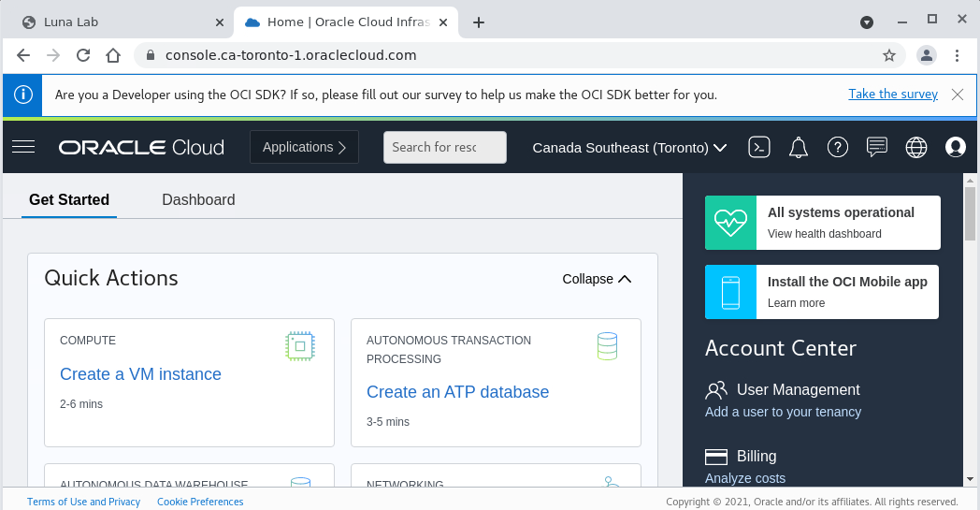Click the User Management people icon
Screen dimensions: 980x510
pos(716,390)
